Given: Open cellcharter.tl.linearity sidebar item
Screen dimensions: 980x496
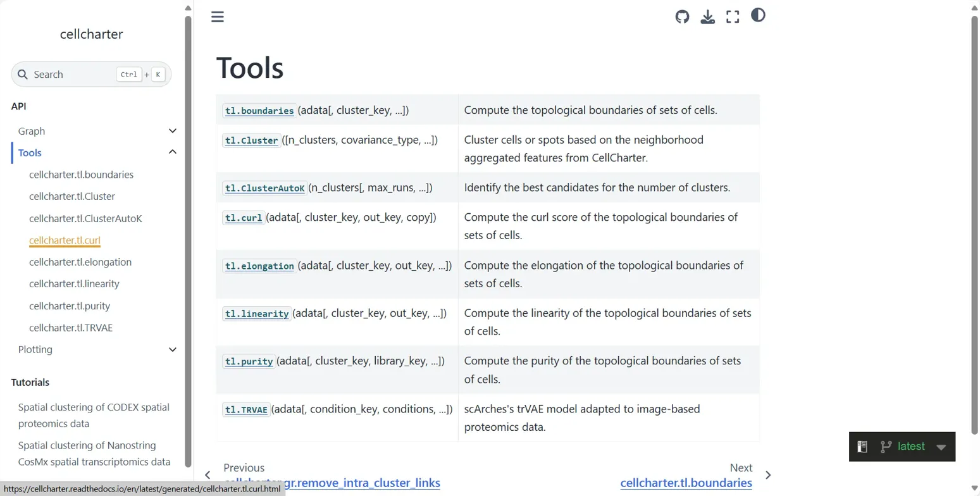Looking at the screenshot, I should pyautogui.click(x=74, y=284).
